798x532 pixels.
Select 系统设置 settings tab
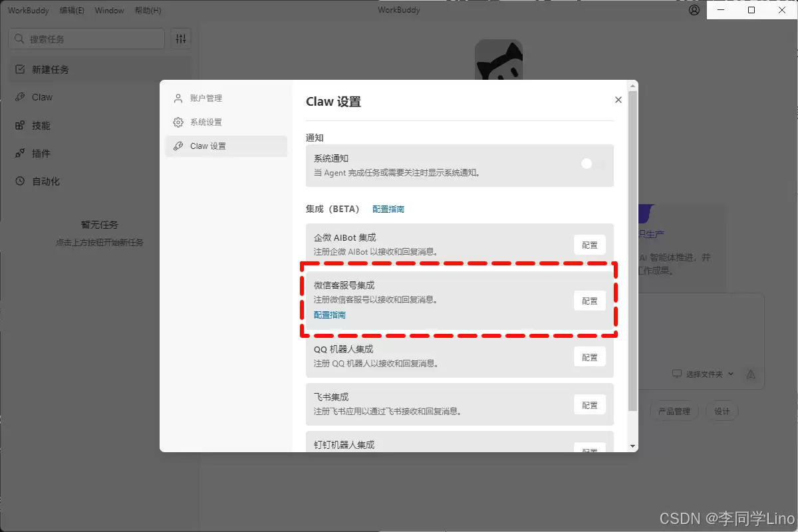[x=205, y=122]
